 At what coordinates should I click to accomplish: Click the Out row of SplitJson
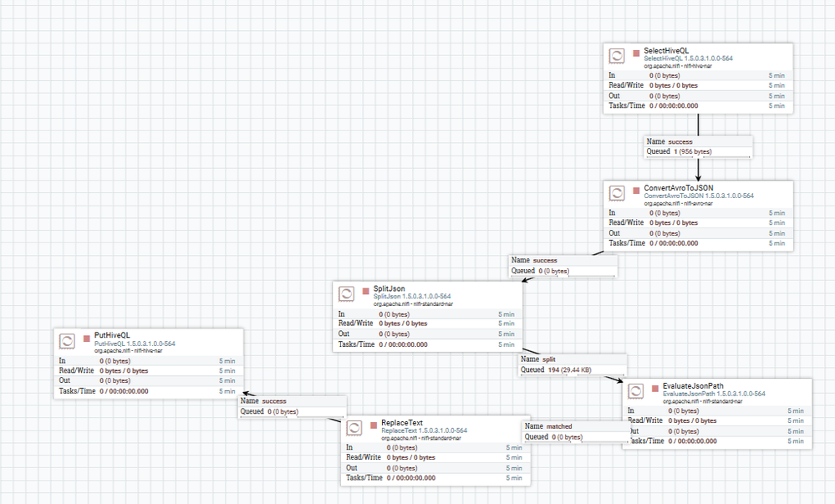pos(428,334)
